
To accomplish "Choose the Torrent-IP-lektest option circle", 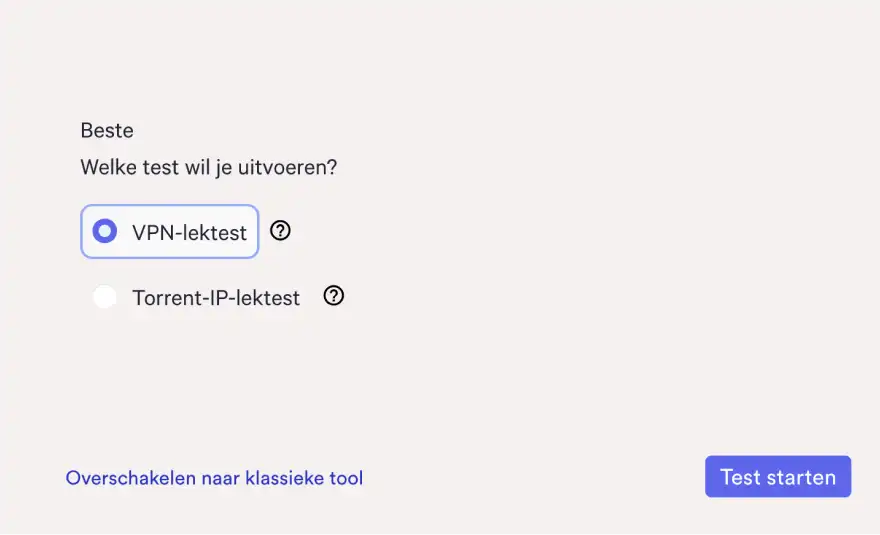I will [105, 297].
